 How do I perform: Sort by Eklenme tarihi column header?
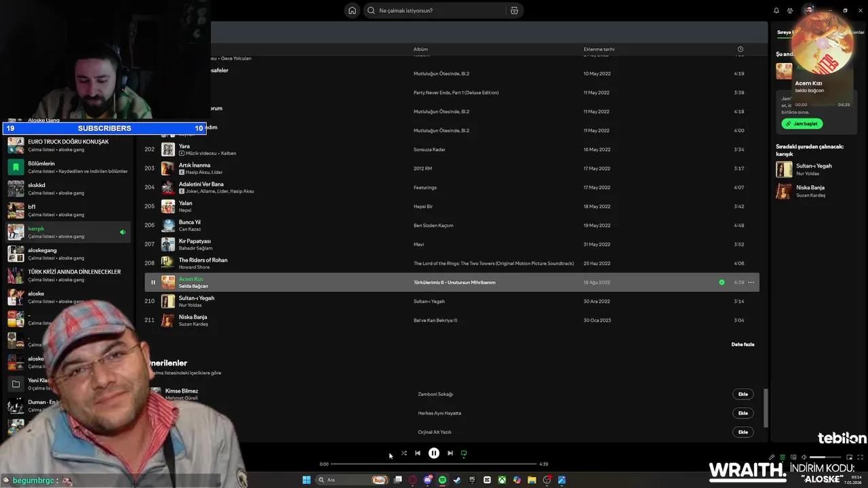599,49
